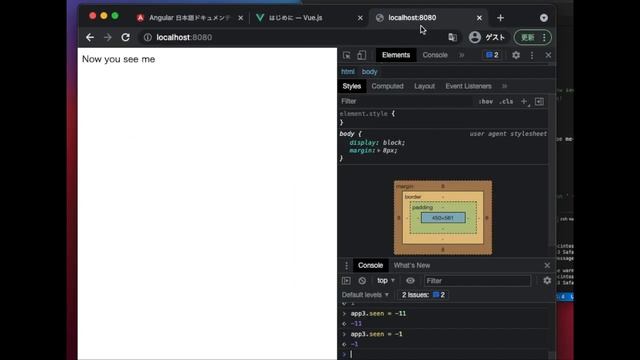Image resolution: width=640 pixels, height=360 pixels.
Task: Open the Styles subtab
Action: click(352, 86)
